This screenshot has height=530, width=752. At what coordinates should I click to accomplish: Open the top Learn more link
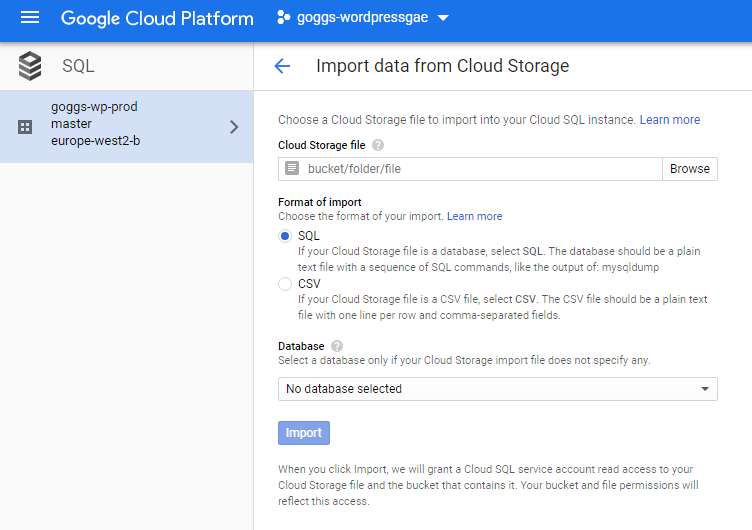pos(670,119)
